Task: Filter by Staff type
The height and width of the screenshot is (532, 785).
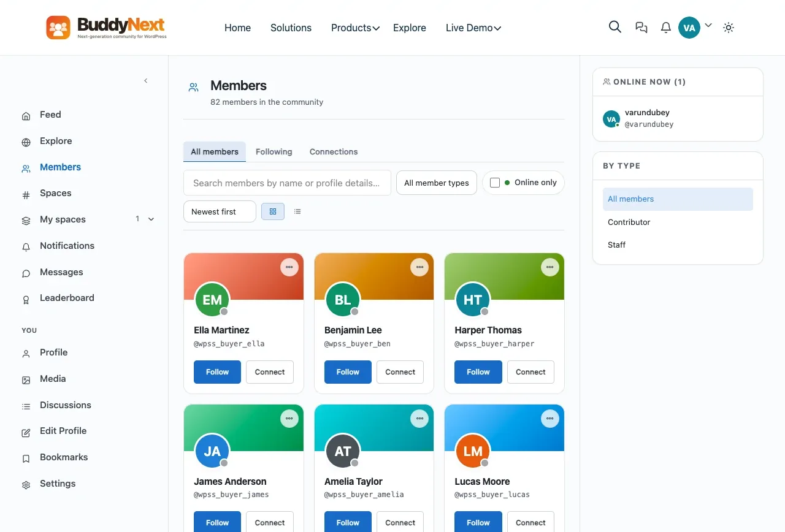Action: pyautogui.click(x=678, y=245)
